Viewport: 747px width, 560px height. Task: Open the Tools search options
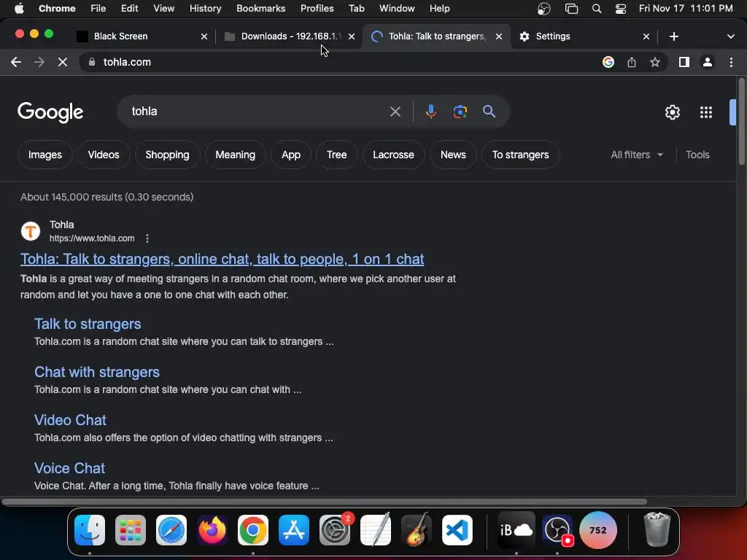pyautogui.click(x=697, y=155)
